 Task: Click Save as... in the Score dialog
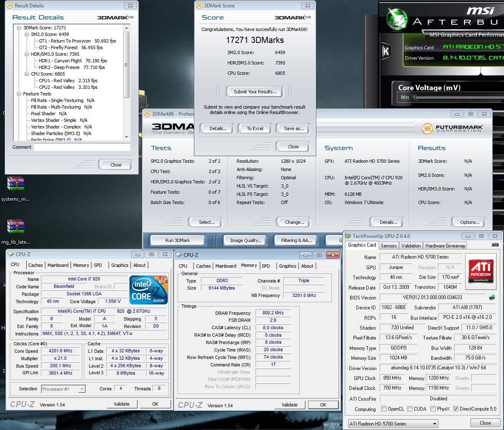294,128
